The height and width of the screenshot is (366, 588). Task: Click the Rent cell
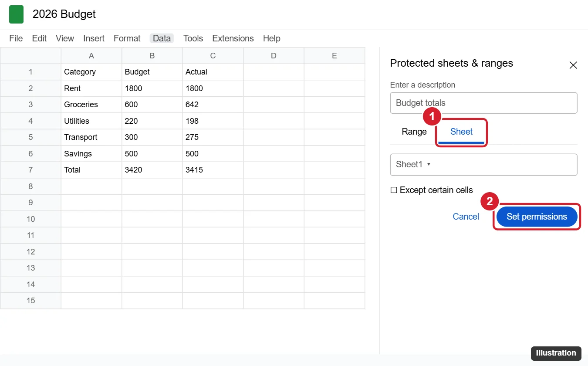point(91,88)
